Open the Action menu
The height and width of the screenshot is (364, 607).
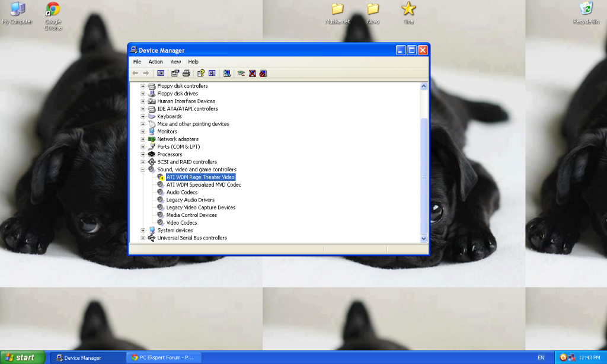point(155,62)
